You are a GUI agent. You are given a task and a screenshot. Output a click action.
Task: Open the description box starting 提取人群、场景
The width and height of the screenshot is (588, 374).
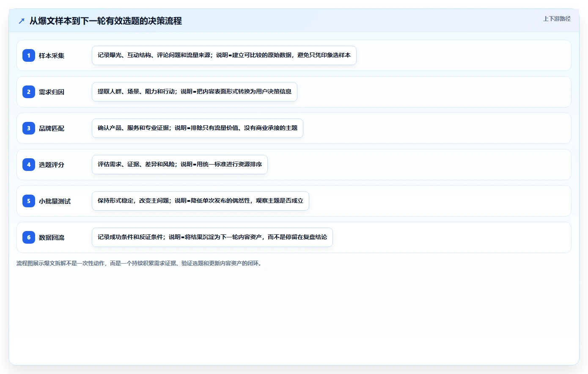(195, 92)
